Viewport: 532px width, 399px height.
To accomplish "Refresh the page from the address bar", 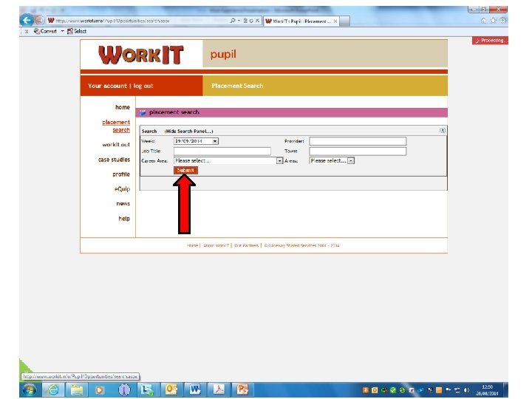I will (251, 21).
